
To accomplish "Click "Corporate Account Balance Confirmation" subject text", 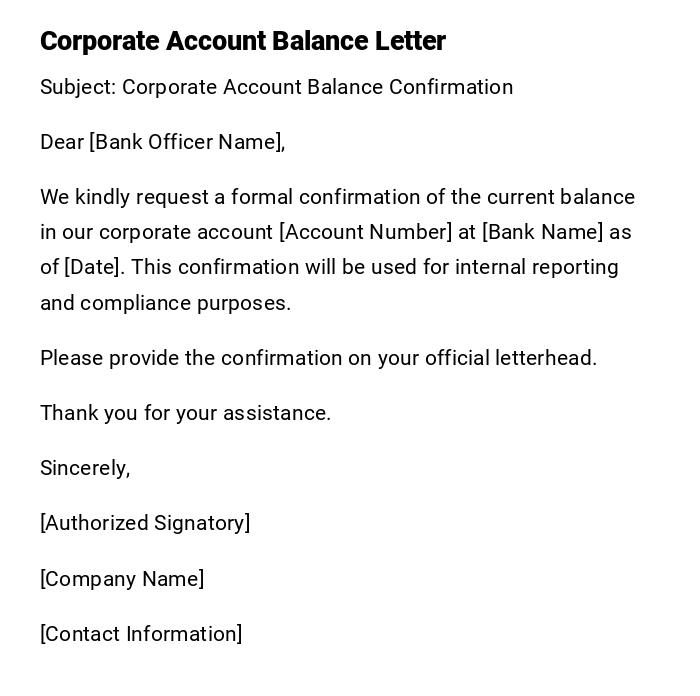I will (317, 87).
